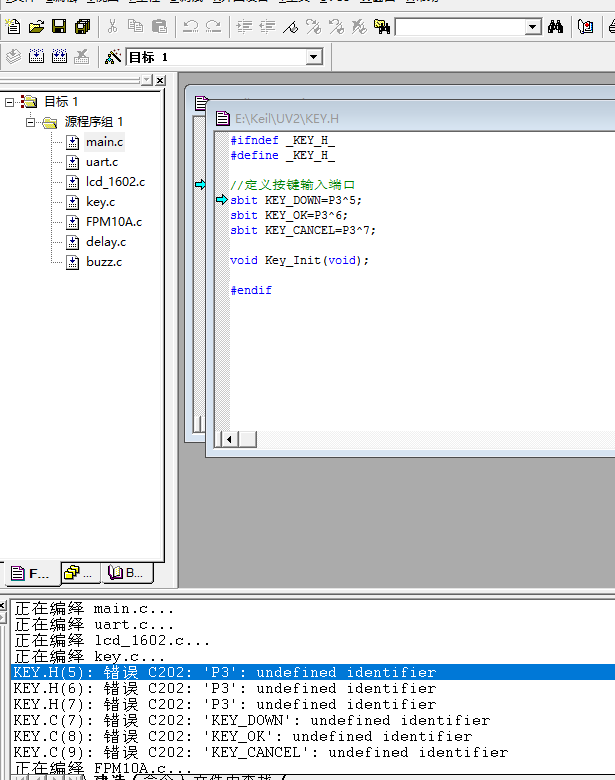Click the editor horizontal scrollbar left arrow
This screenshot has height=780, width=615.
click(x=229, y=439)
